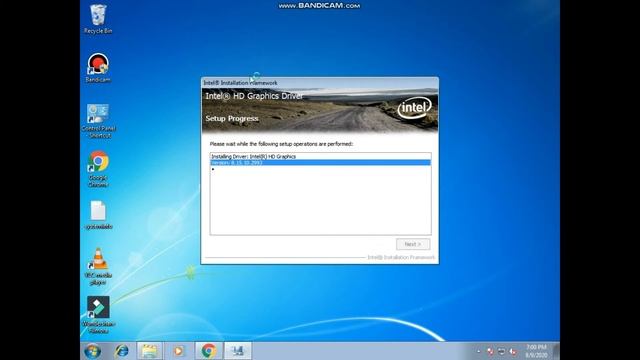Select the blank document file on the desktop
640x360 pixels.
(98, 215)
